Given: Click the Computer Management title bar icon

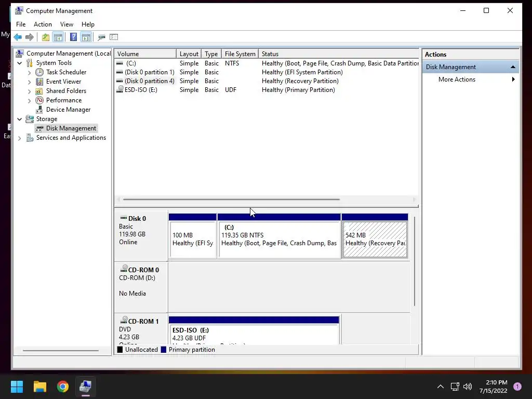Looking at the screenshot, I should (x=19, y=10).
